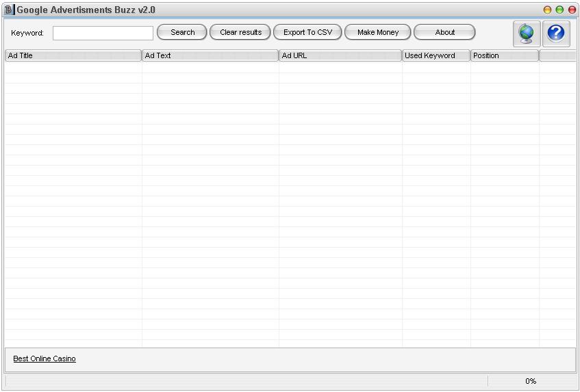Click the Clear results button
The width and height of the screenshot is (580, 392).
coord(240,32)
